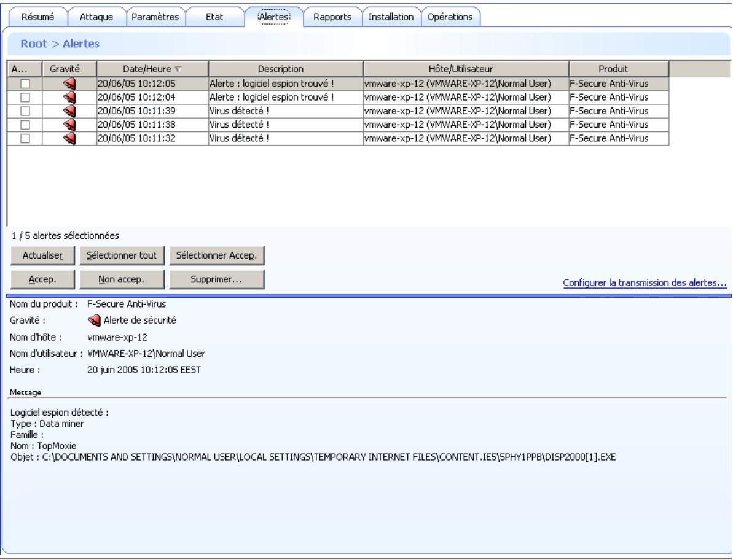Click severity bell icon for 10:12:04 alert
The image size is (733, 560).
click(69, 97)
